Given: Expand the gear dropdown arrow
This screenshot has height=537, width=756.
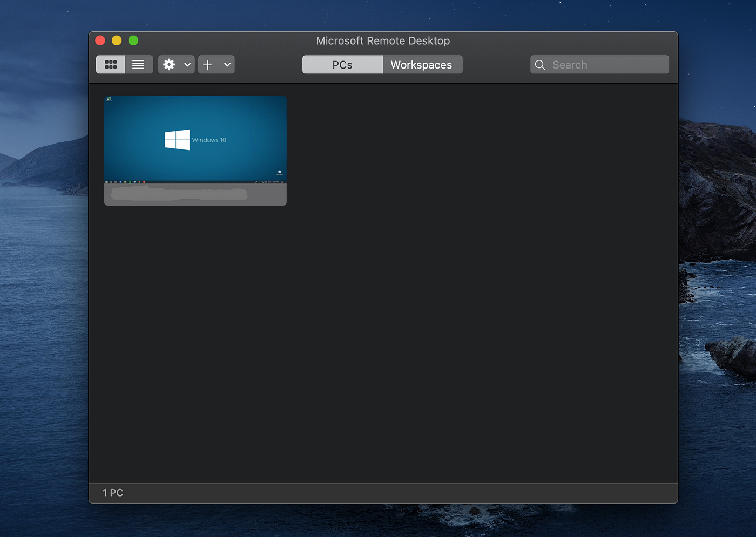Looking at the screenshot, I should click(x=187, y=65).
